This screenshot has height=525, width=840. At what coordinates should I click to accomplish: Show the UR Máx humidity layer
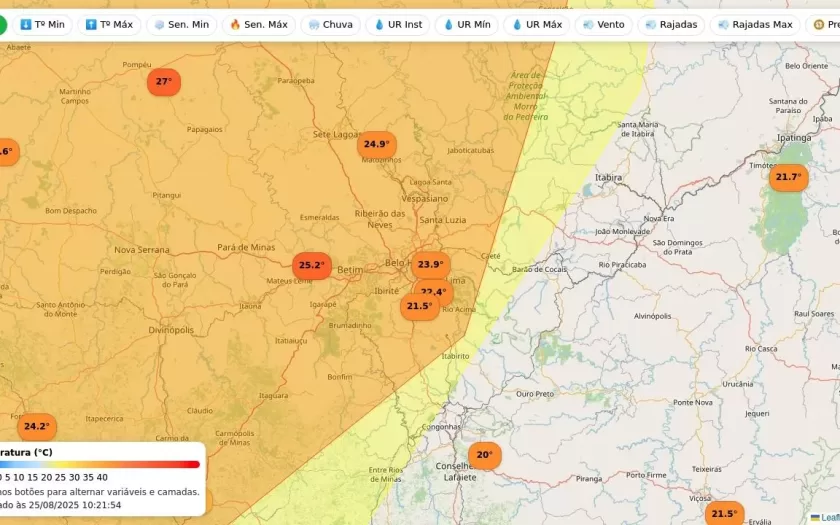click(536, 25)
